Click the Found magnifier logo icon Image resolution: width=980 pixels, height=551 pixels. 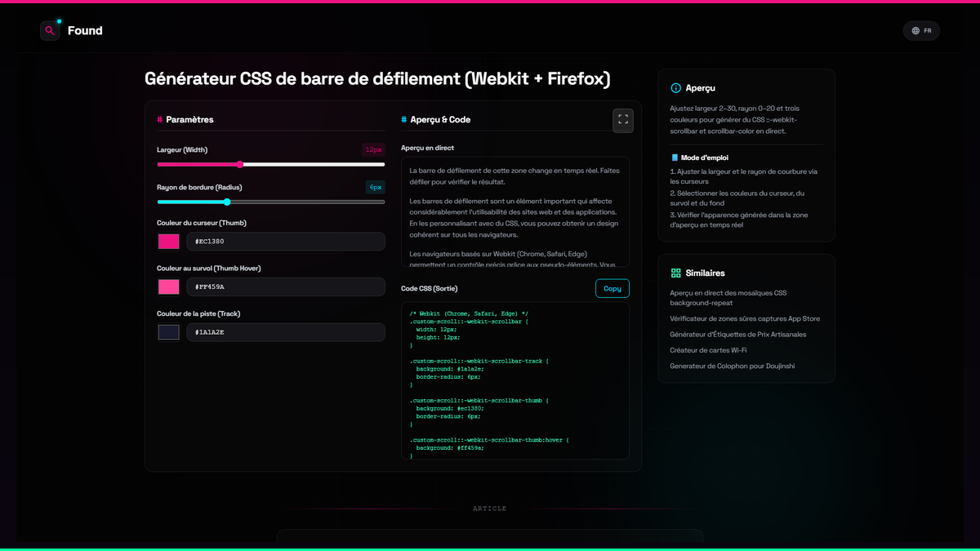click(50, 30)
